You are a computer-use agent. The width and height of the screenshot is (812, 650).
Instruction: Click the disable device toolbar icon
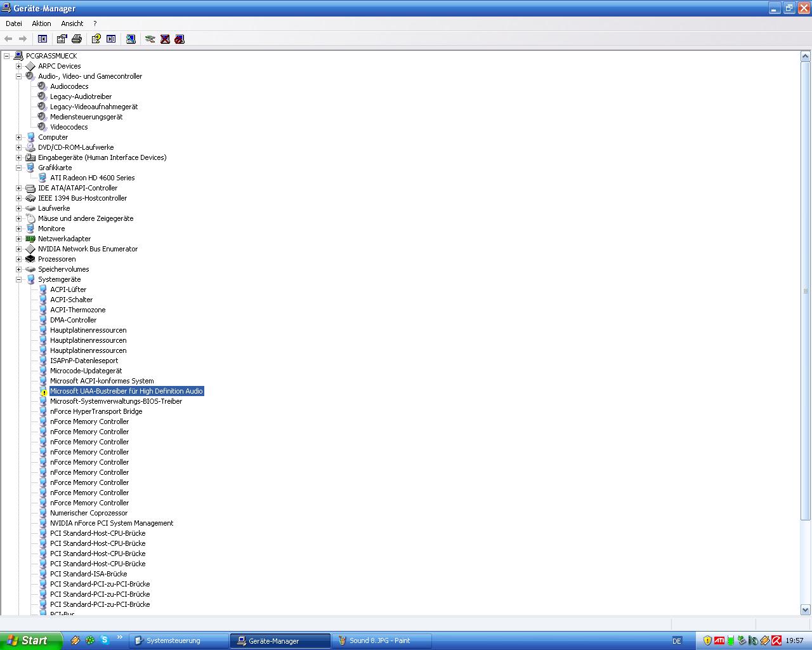coord(180,39)
